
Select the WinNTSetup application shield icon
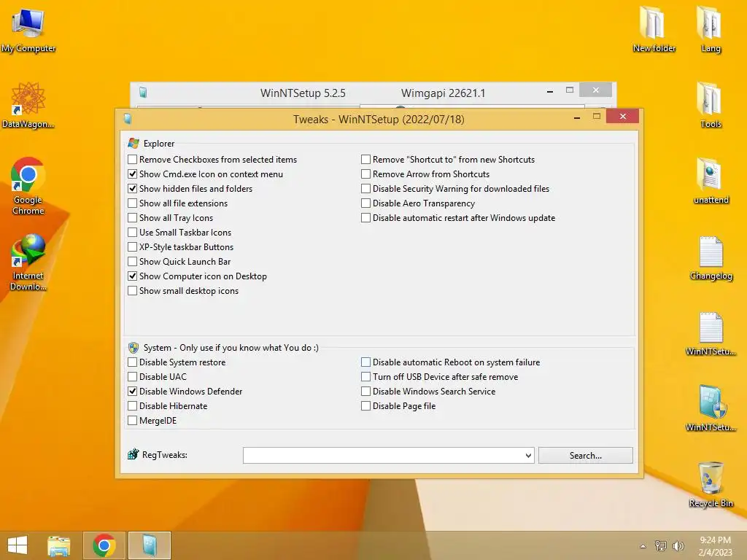pos(711,408)
